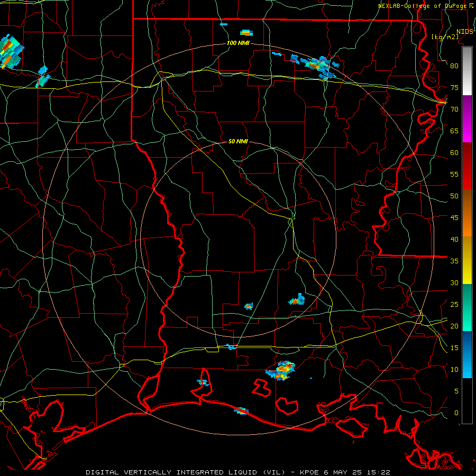Select the black bottom segment of color scale
The height and width of the screenshot is (476, 476).
point(467,401)
